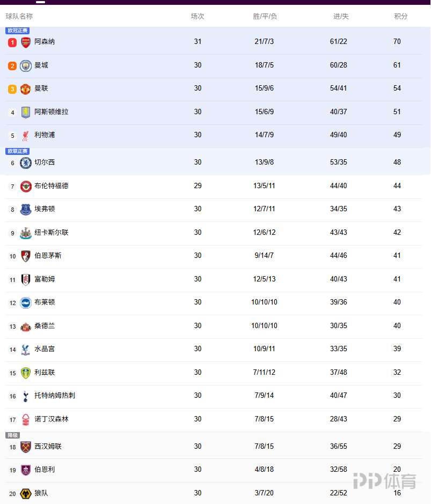The width and height of the screenshot is (431, 504).
Task: Open the 富勒姆 team name link
Action: click(45, 279)
